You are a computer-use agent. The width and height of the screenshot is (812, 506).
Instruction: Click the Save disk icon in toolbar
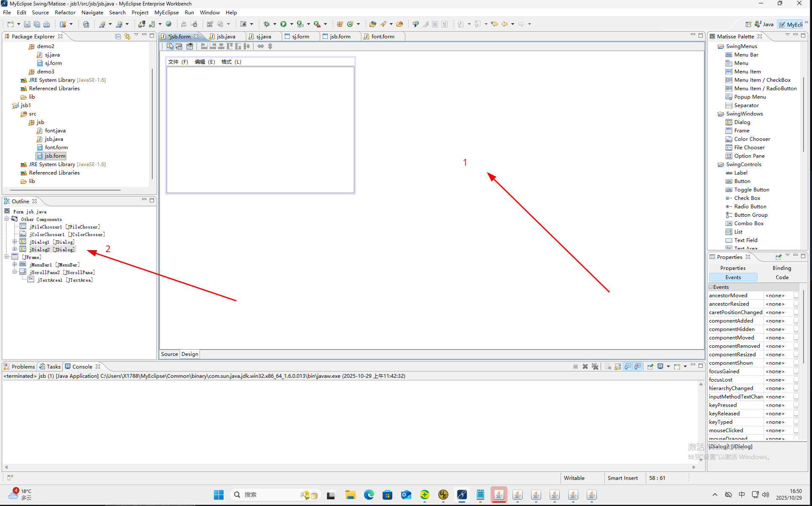click(x=27, y=24)
